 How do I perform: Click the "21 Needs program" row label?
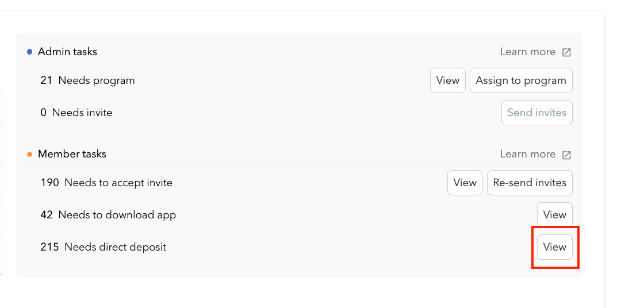(x=87, y=80)
